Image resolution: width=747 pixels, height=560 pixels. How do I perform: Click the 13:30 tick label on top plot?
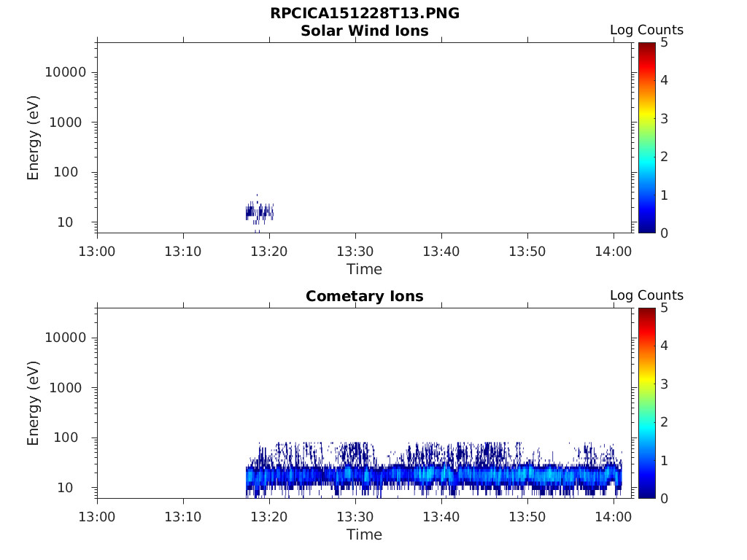355,251
